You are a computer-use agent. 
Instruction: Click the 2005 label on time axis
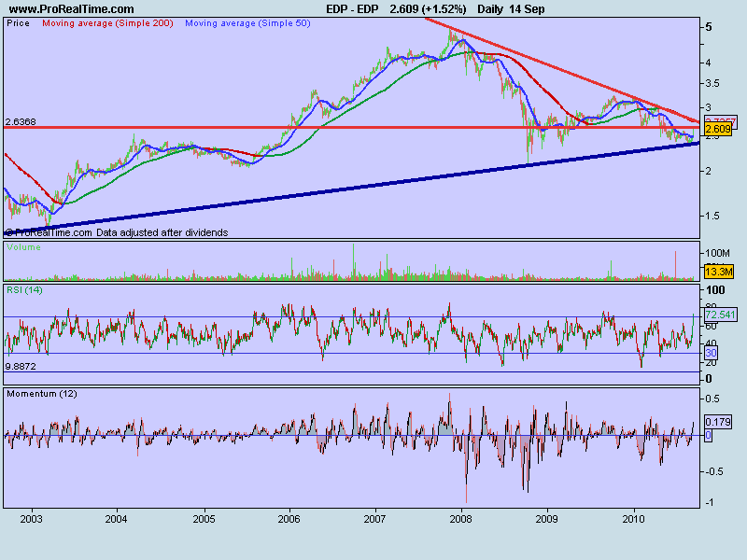pyautogui.click(x=204, y=519)
